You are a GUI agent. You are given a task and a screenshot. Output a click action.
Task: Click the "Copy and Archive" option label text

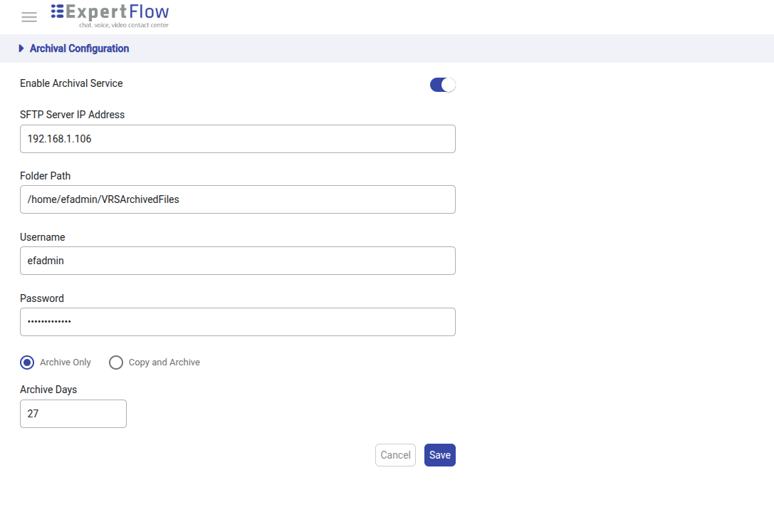pyautogui.click(x=164, y=363)
